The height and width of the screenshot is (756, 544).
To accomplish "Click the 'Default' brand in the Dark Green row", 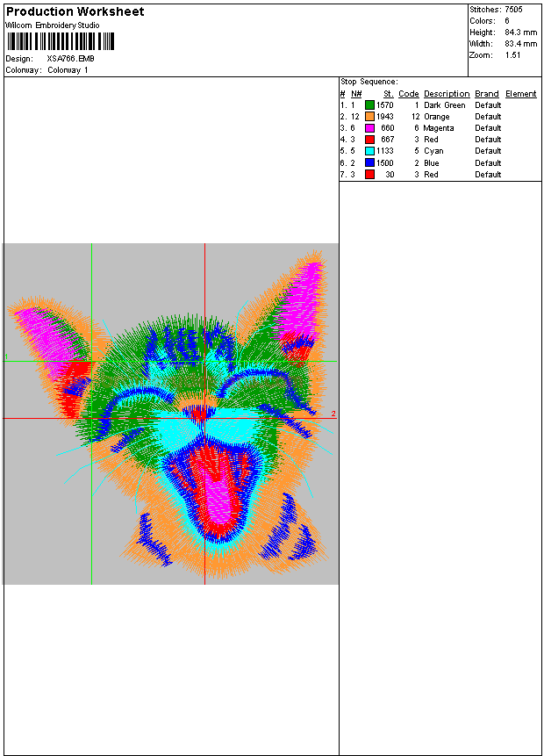I will (488, 105).
